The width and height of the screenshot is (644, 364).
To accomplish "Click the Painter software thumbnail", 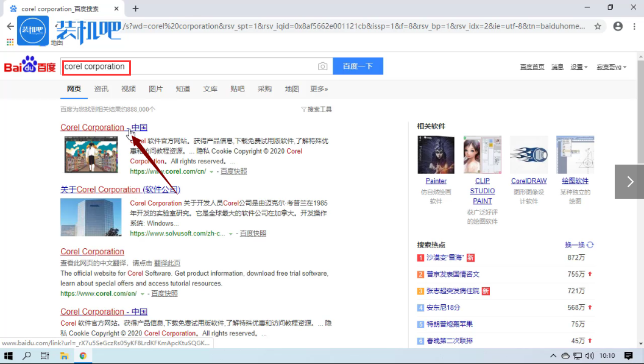I will (436, 154).
